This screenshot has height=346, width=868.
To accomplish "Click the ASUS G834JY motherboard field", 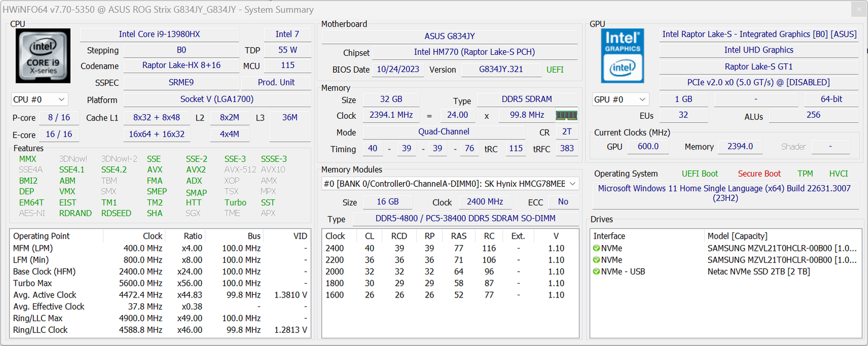I will (450, 36).
